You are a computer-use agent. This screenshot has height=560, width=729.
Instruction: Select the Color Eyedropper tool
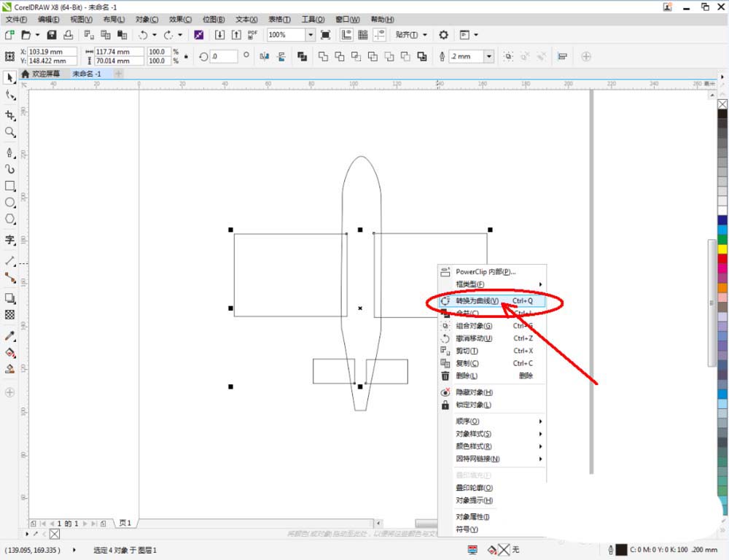coord(9,336)
